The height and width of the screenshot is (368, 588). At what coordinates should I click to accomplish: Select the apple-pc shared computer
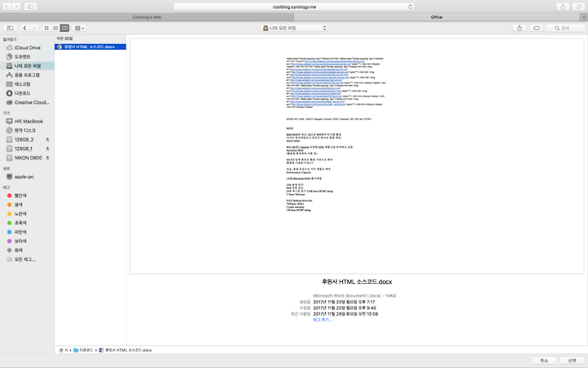(x=27, y=177)
